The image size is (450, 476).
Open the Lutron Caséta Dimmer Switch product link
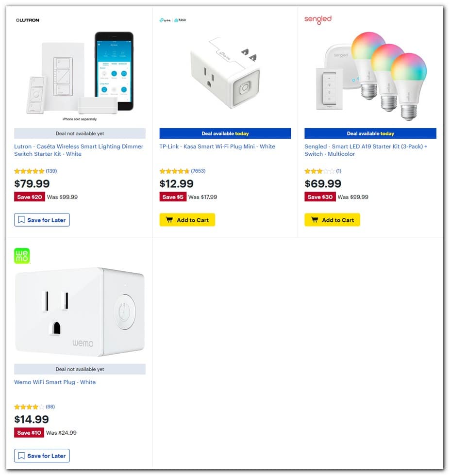click(x=78, y=150)
